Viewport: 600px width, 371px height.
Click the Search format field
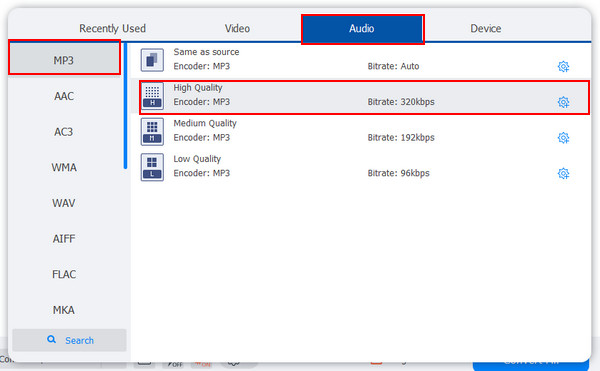pos(69,340)
